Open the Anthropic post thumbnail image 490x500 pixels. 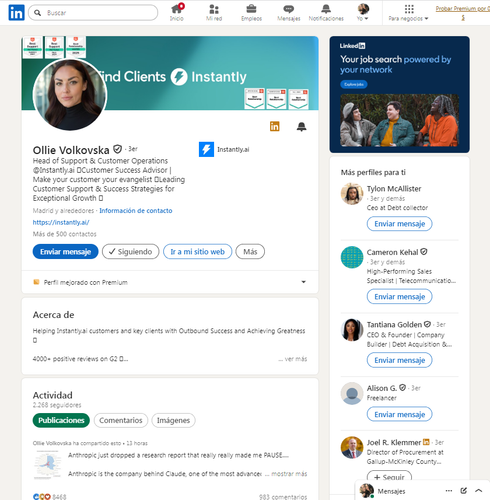coord(48,465)
